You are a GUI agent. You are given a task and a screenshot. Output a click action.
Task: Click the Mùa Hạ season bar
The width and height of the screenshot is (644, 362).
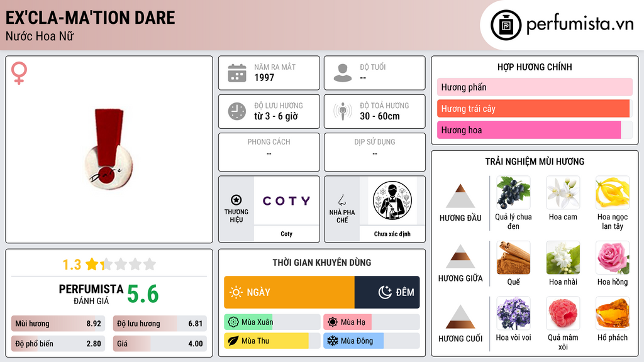(371, 322)
